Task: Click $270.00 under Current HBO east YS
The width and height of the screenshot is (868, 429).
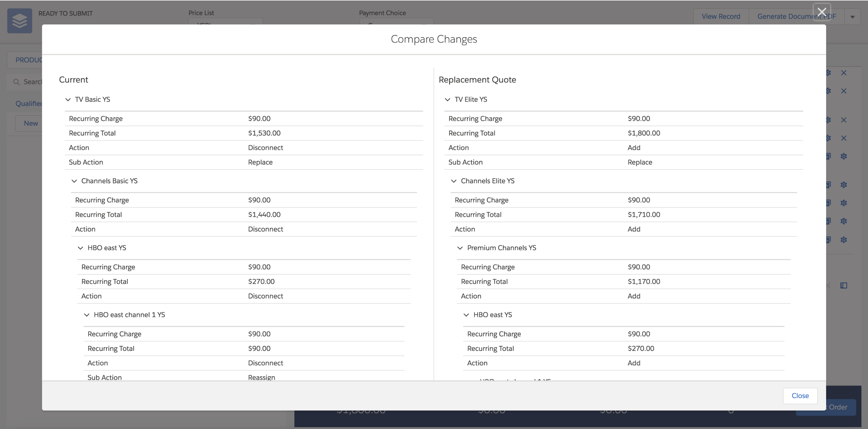Action: 261,281
